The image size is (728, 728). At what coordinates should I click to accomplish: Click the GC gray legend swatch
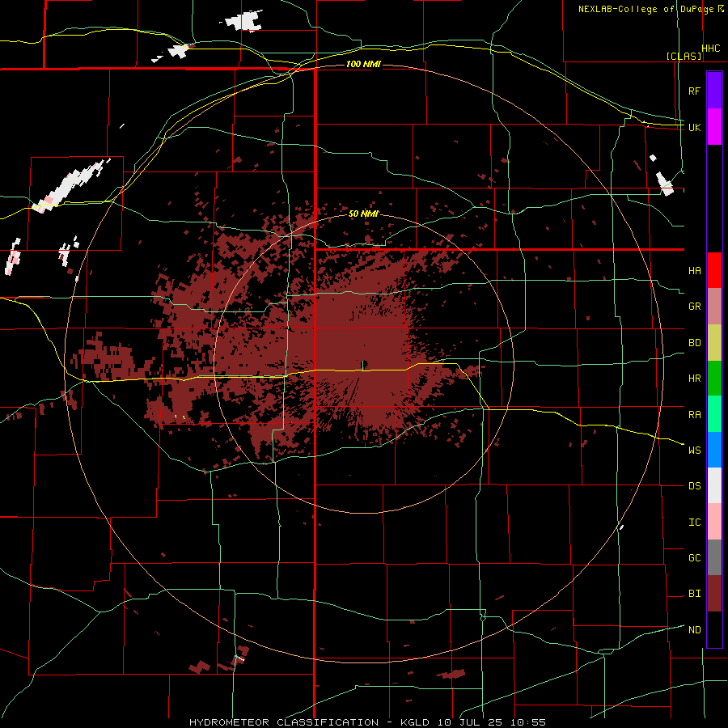pos(714,557)
